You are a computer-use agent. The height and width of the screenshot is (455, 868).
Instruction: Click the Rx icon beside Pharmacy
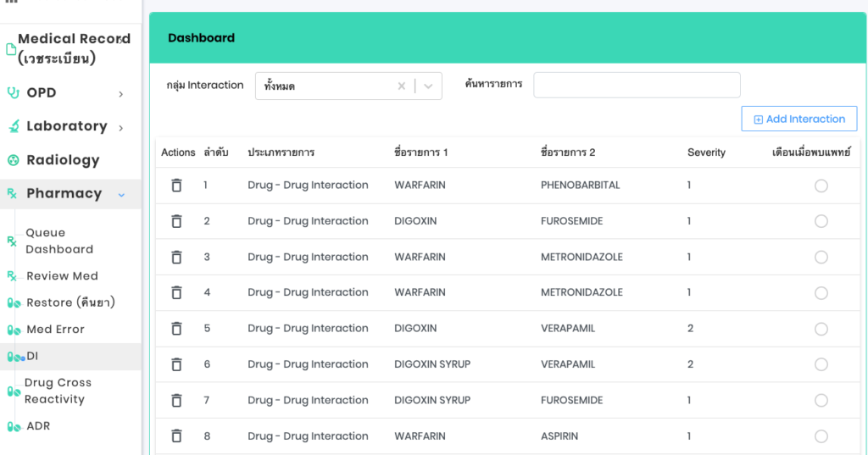12,193
